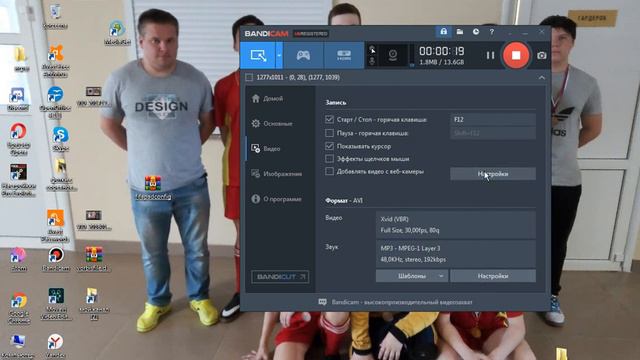This screenshot has height=360, width=640.
Task: Toggle the Показывать курсор checkbox
Action: pos(329,146)
